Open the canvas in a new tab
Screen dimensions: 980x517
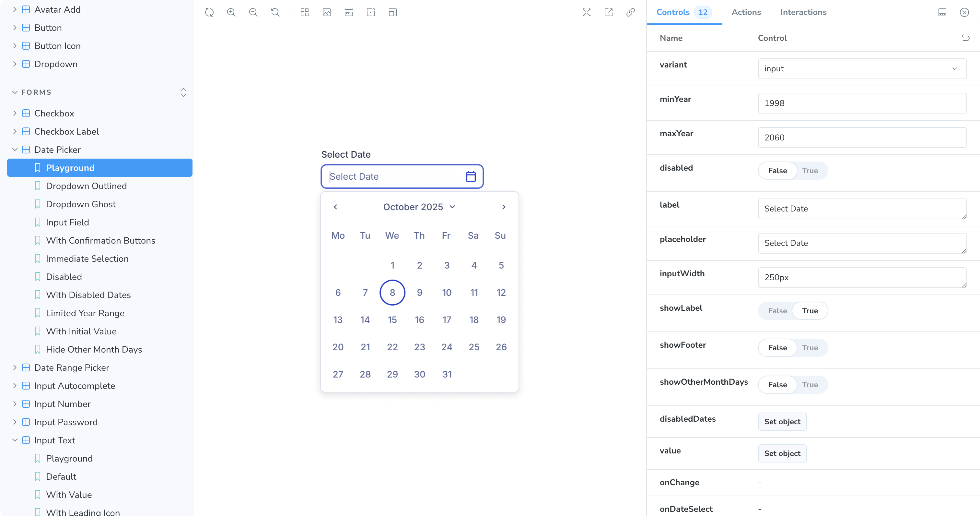click(608, 12)
